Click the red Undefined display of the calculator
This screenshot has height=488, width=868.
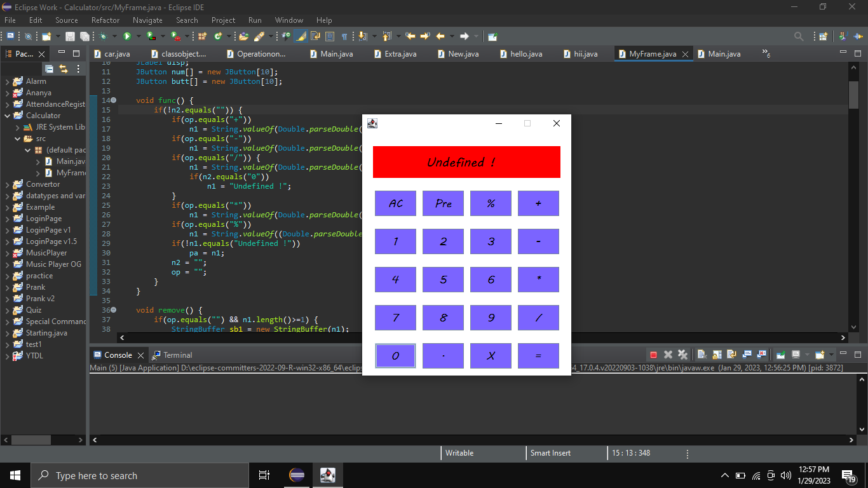coord(466,162)
